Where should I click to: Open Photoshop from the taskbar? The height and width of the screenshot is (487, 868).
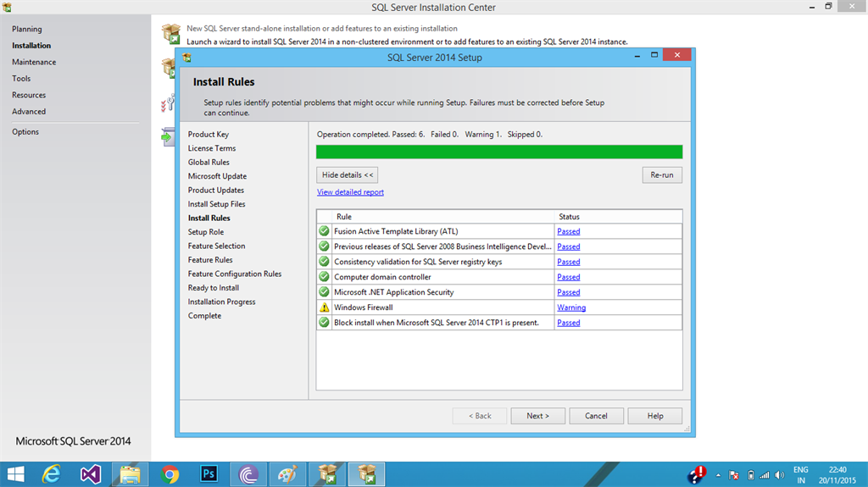pyautogui.click(x=209, y=473)
